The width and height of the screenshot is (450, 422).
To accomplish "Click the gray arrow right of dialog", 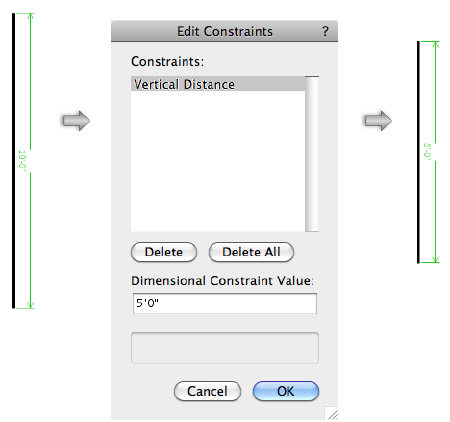I will 378,120.
